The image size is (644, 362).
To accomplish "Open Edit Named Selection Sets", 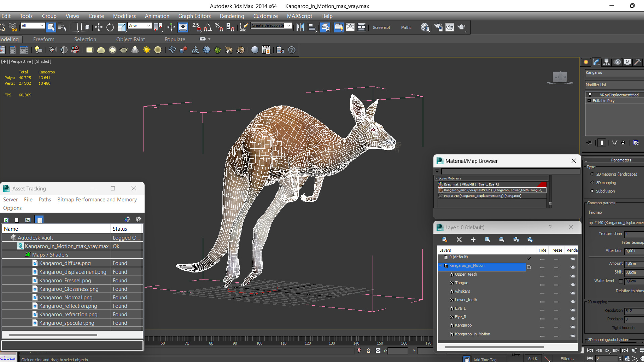I will 244,27.
